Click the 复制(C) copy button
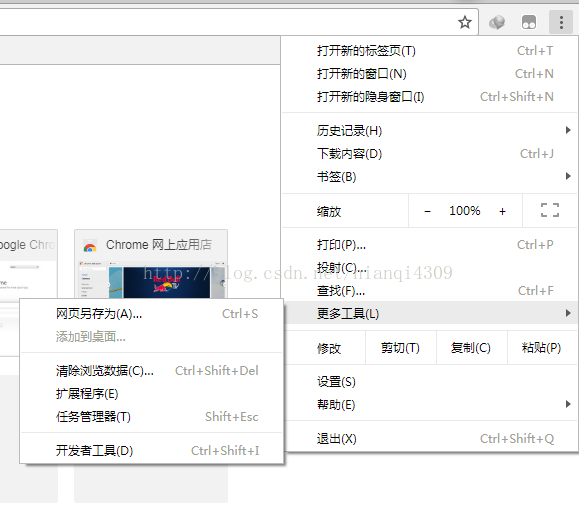 click(x=472, y=348)
